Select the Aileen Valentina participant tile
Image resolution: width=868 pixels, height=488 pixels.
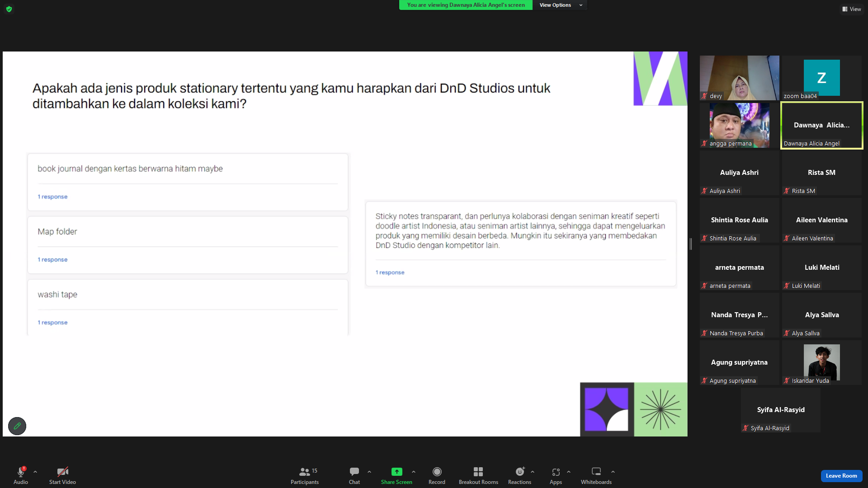pyautogui.click(x=822, y=220)
